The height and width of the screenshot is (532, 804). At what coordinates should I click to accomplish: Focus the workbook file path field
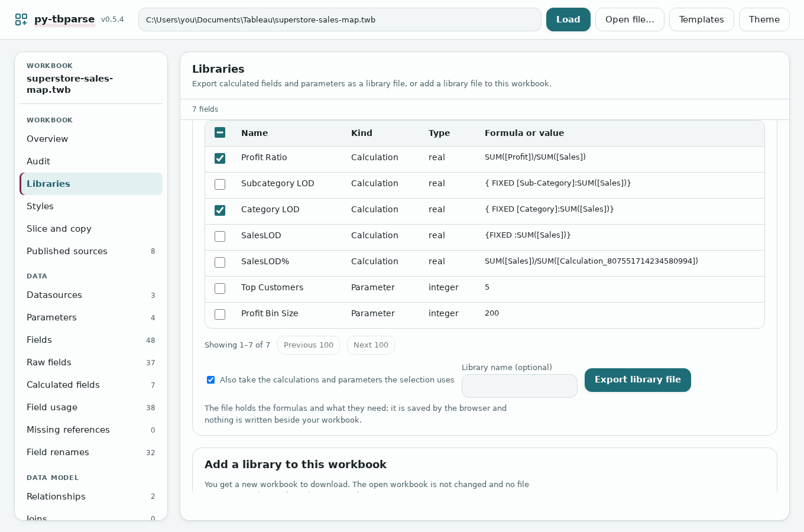(x=340, y=20)
